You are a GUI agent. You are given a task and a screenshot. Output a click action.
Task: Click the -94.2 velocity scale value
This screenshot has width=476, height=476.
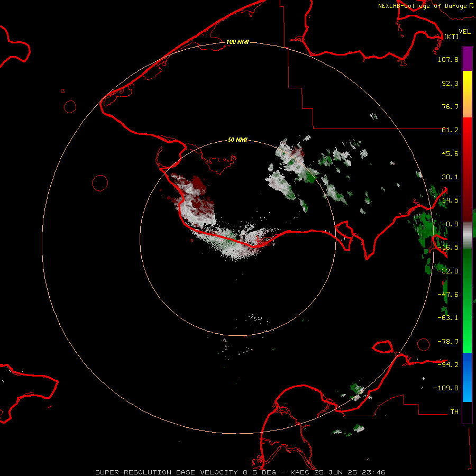[448, 365]
